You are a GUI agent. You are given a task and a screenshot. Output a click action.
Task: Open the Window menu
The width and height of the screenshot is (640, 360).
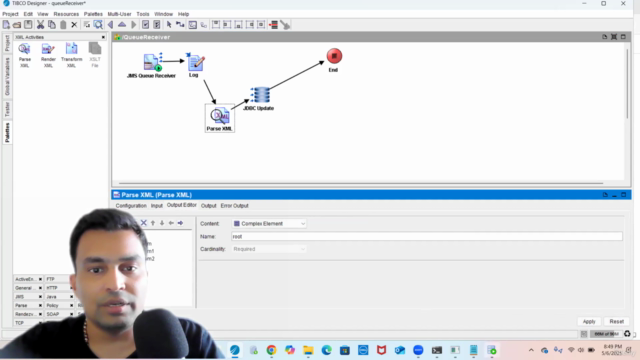[x=164, y=14]
